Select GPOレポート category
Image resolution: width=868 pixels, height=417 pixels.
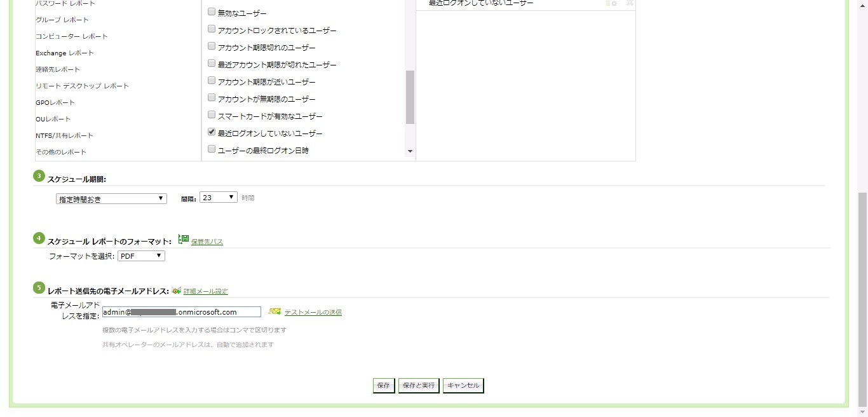tap(55, 102)
